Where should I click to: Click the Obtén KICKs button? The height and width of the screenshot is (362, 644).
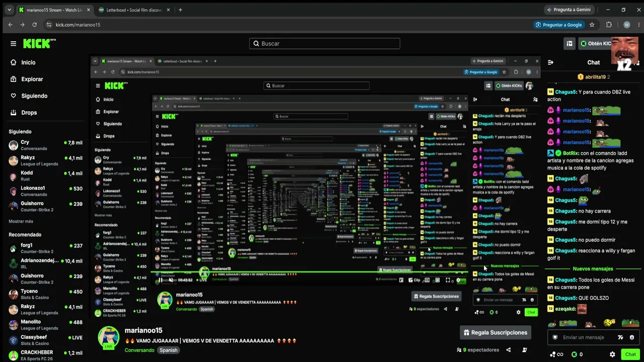tap(595, 44)
